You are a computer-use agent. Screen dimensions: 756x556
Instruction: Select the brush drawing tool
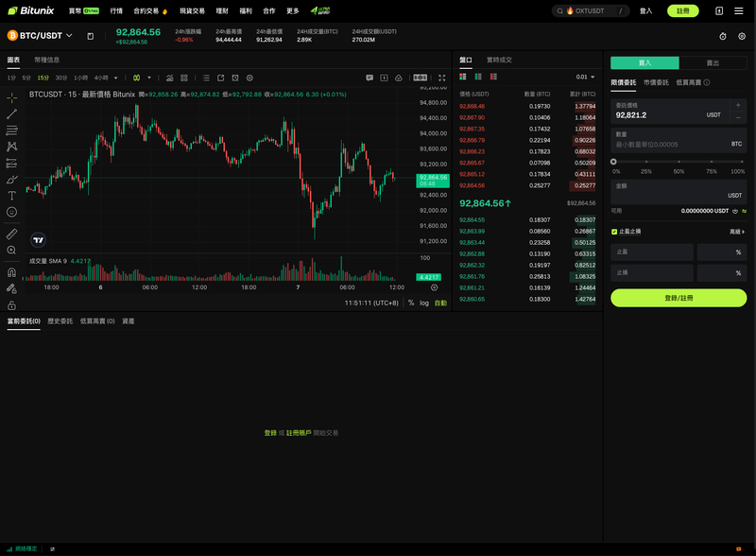click(x=12, y=180)
